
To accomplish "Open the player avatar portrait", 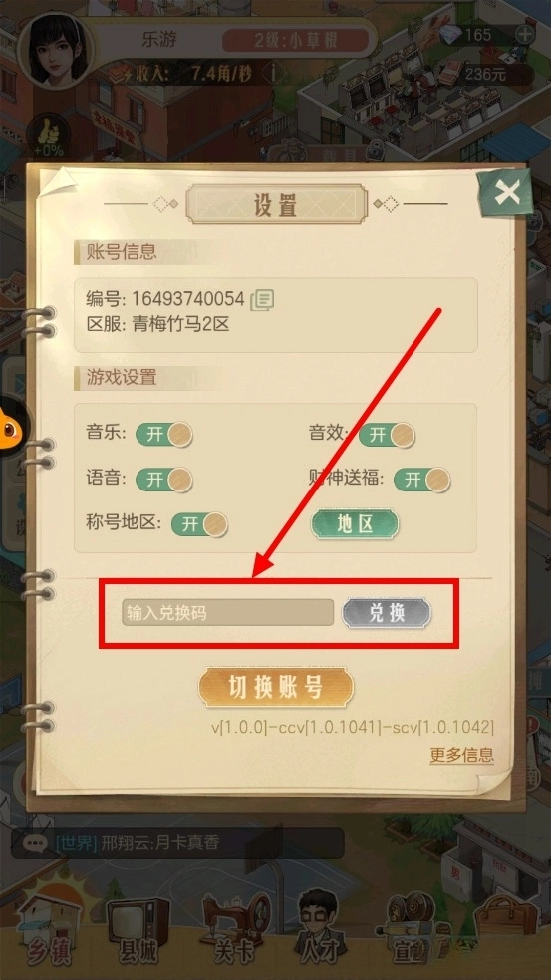I will 56,51.
